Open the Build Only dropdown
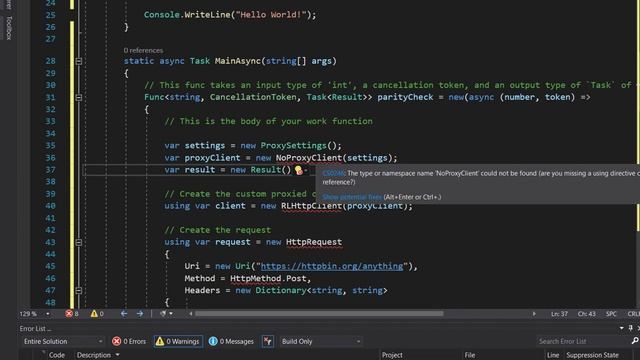 click(321, 341)
